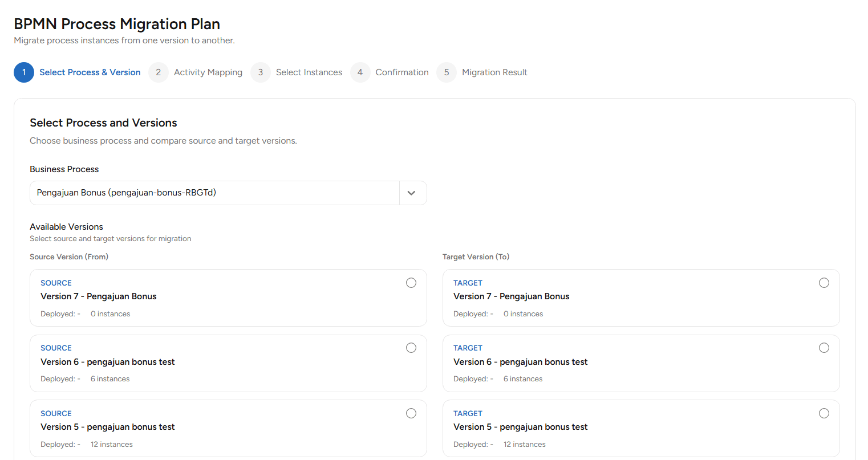
Task: Click the step 4 number circle
Action: pos(360,72)
